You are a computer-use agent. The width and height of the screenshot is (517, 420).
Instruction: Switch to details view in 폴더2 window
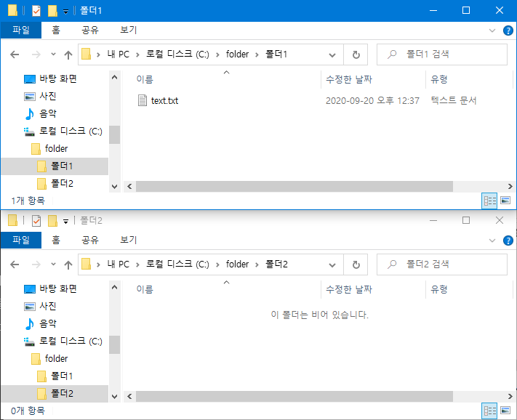point(489,411)
